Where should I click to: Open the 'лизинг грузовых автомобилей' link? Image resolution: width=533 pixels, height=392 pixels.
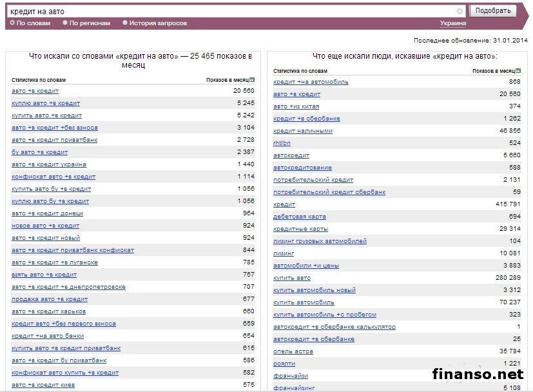pos(320,241)
